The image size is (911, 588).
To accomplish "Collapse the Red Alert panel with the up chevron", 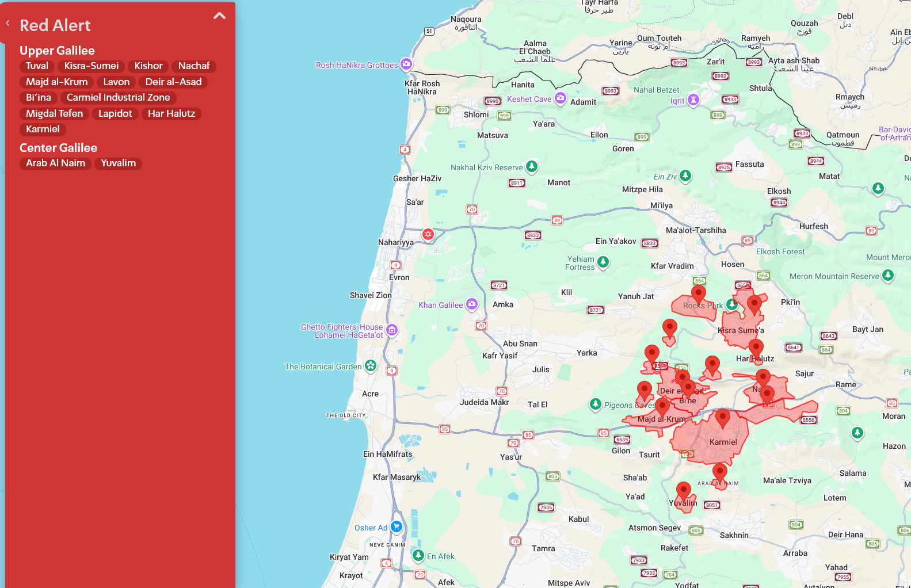I will tap(219, 16).
